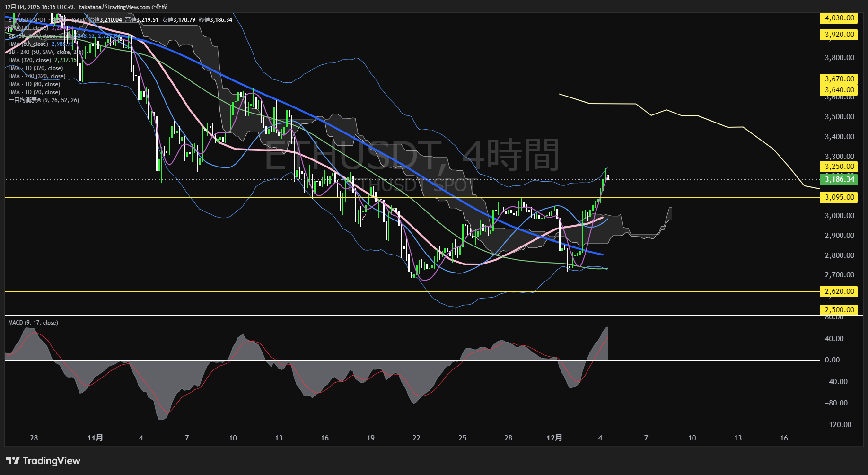Click the 2,620.00 support level label
Screen dimensions: 868x475
839,291
